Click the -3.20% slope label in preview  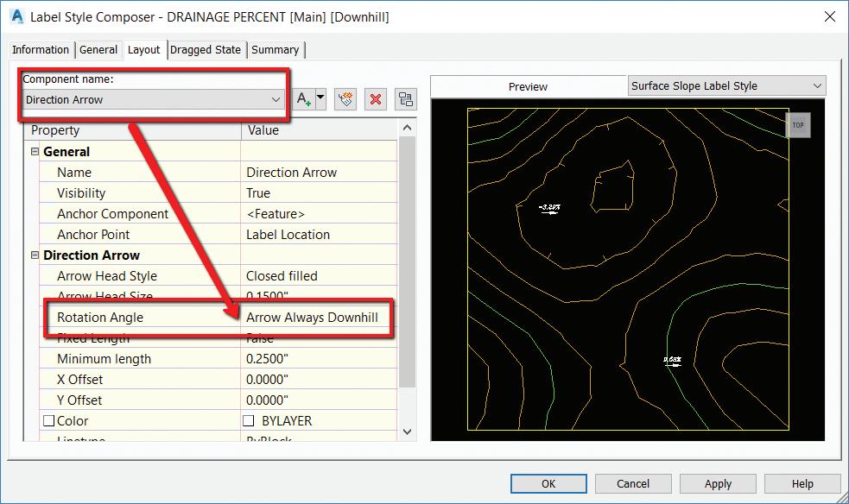549,209
